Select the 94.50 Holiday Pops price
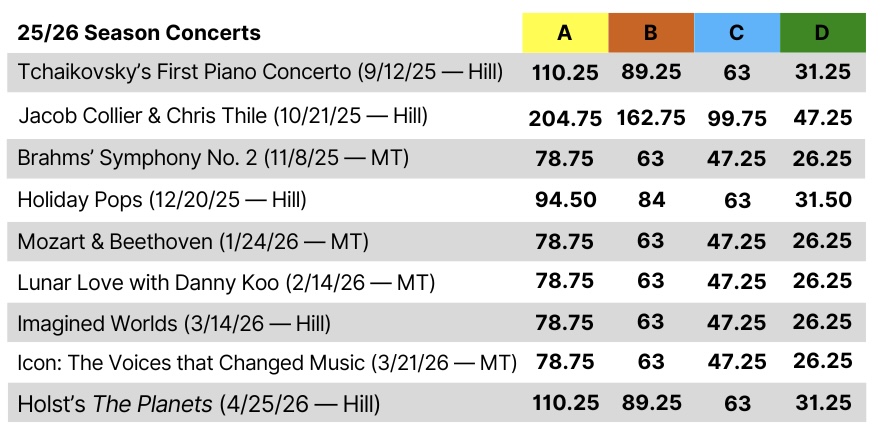The width and height of the screenshot is (882, 442). pyautogui.click(x=565, y=200)
